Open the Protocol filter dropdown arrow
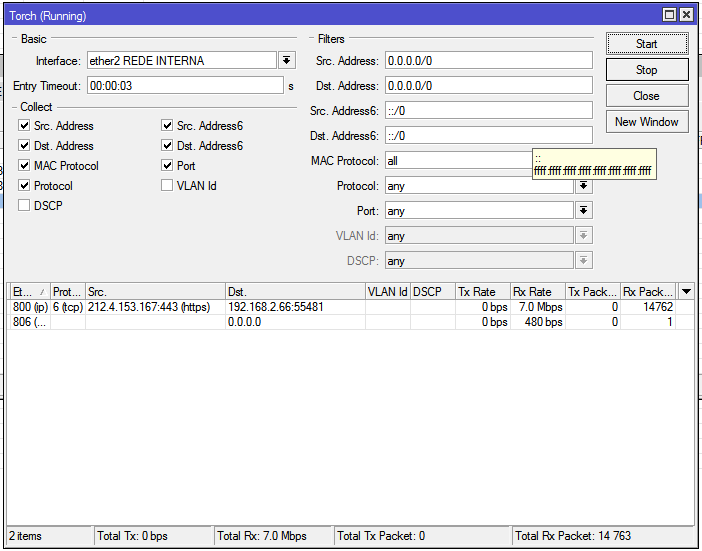 point(583,186)
